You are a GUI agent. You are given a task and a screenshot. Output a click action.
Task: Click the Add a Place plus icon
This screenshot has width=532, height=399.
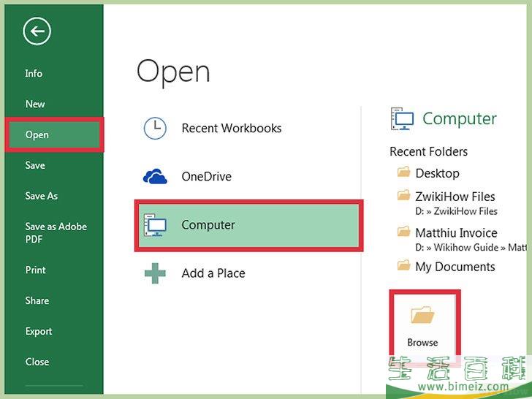point(155,273)
